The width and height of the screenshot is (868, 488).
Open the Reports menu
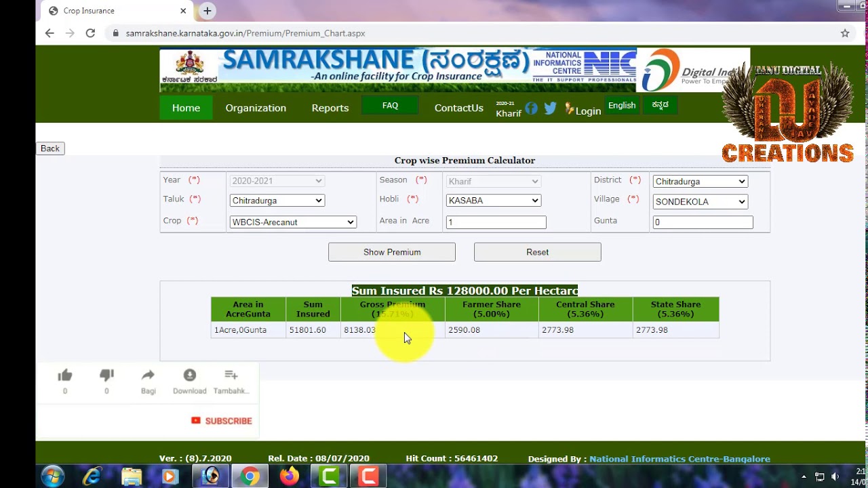click(x=330, y=108)
